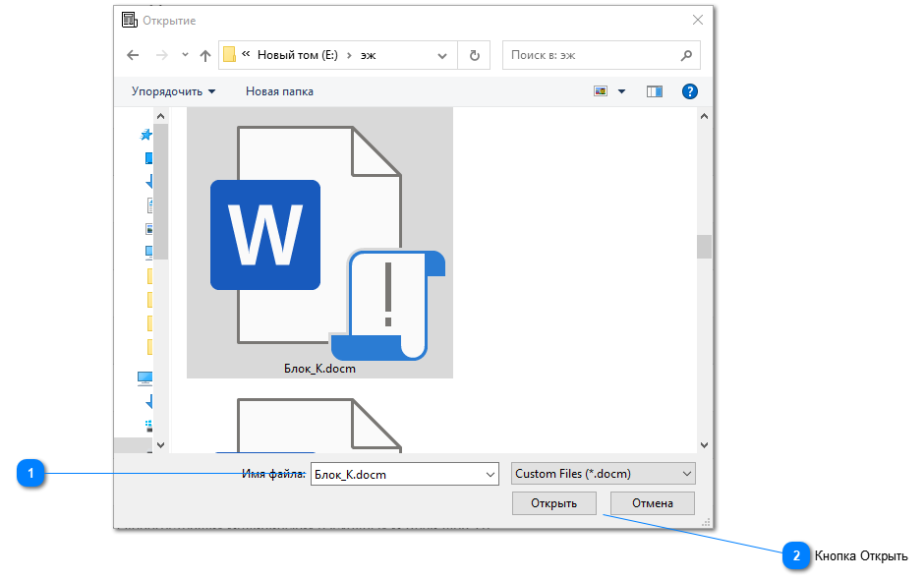Open the Custom Files (*.docm) filter dropdown
The image size is (924, 580).
tap(603, 474)
